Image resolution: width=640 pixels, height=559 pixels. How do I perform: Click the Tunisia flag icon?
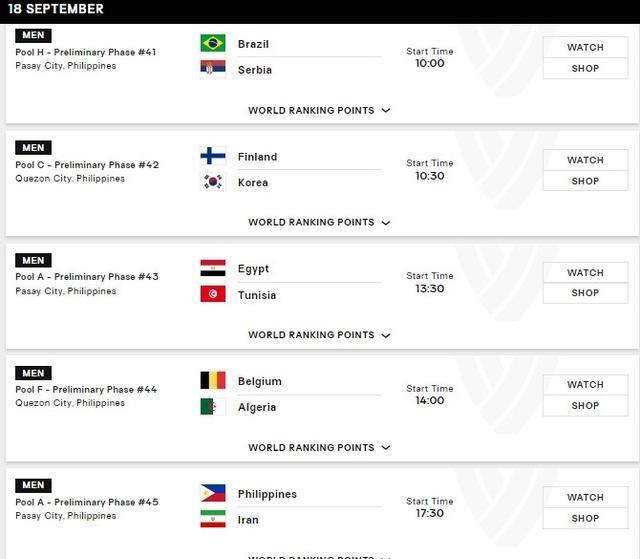coord(212,294)
